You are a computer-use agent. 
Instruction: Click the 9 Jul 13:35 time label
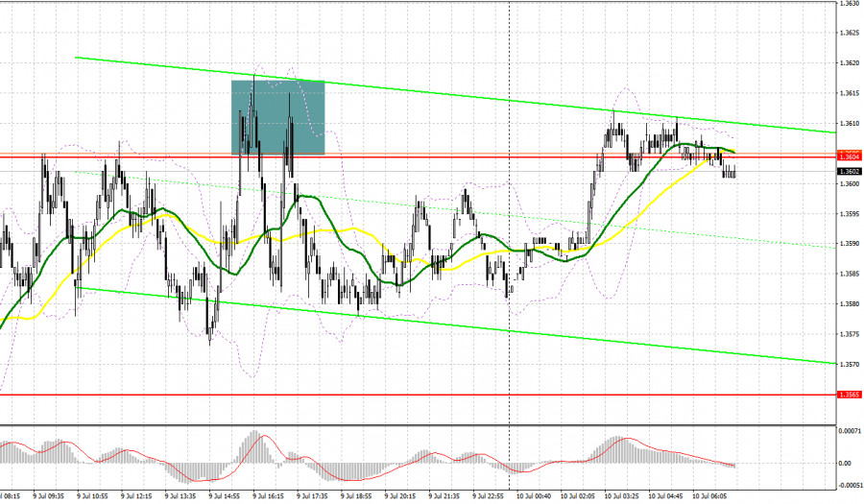180,496
